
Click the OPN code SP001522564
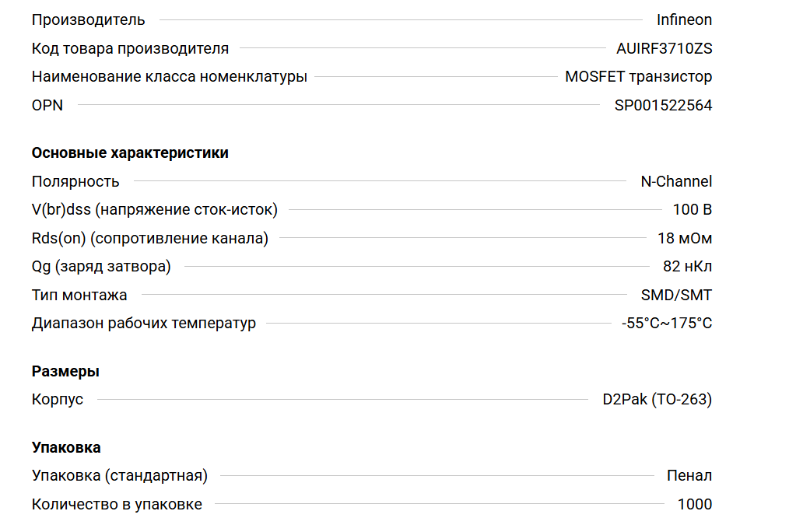663,105
